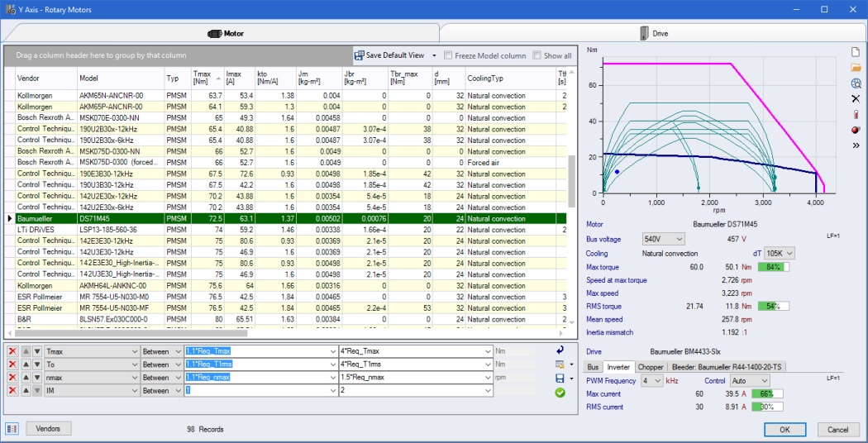The width and height of the screenshot is (868, 443).
Task: Open the Bus voltage 540V dropdown
Action: coord(663,239)
